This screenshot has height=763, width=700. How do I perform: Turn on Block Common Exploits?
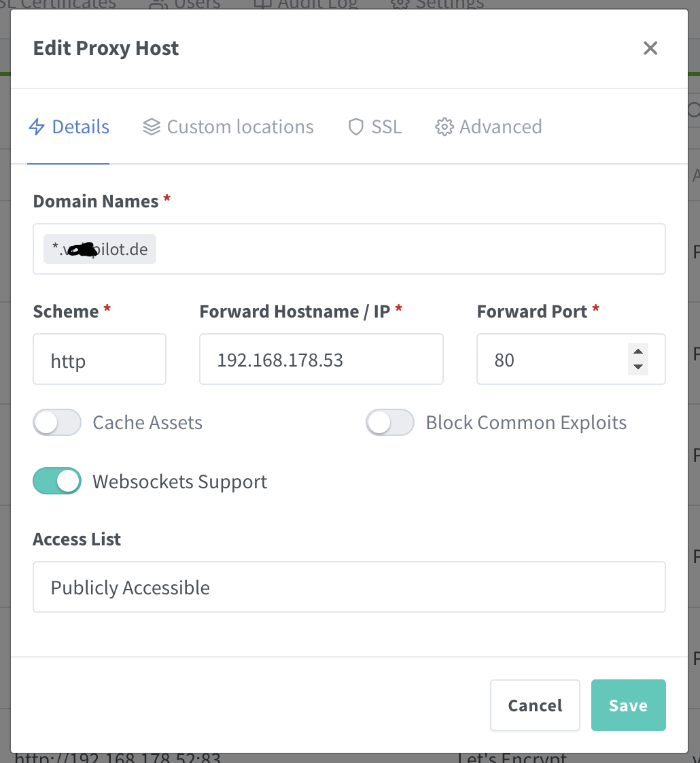pyautogui.click(x=390, y=422)
